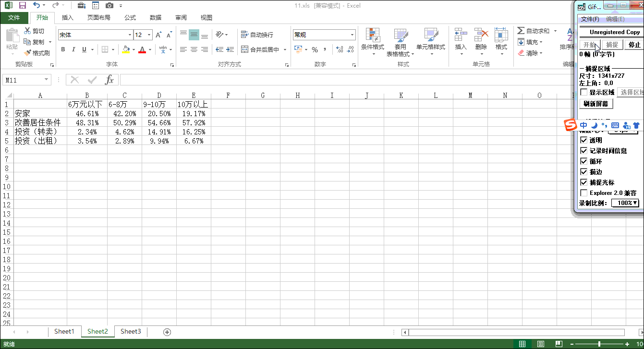Toggle the 循环 checkbox
The image size is (644, 349).
[x=584, y=161]
